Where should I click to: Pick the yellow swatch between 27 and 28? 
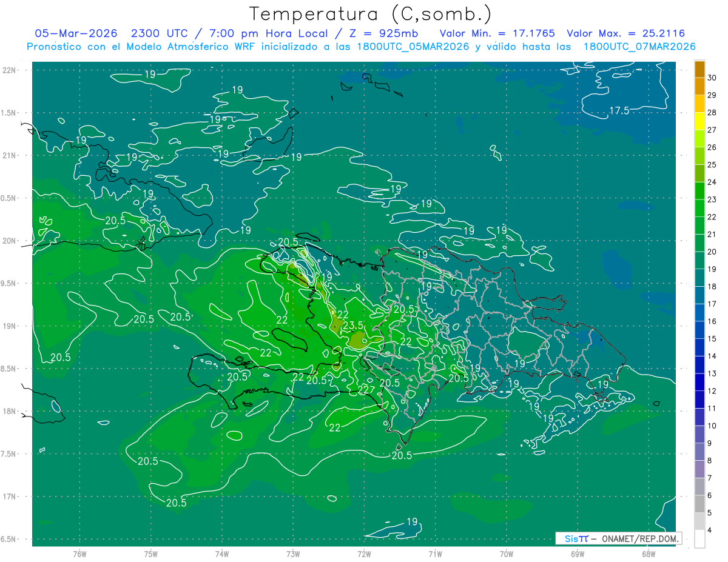[699, 121]
